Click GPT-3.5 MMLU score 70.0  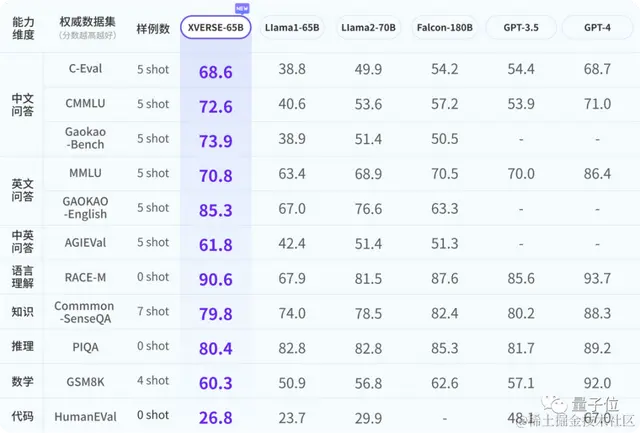521,174
